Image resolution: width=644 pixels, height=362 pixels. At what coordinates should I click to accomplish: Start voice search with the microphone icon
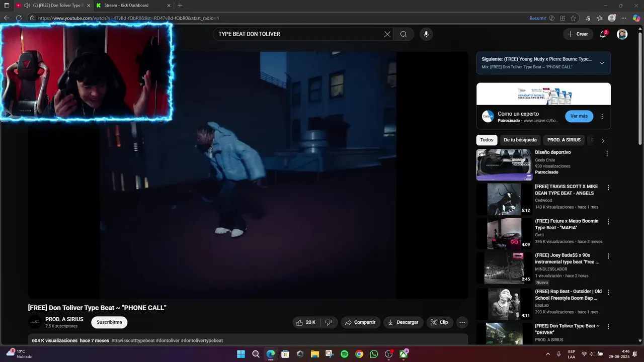point(426,34)
